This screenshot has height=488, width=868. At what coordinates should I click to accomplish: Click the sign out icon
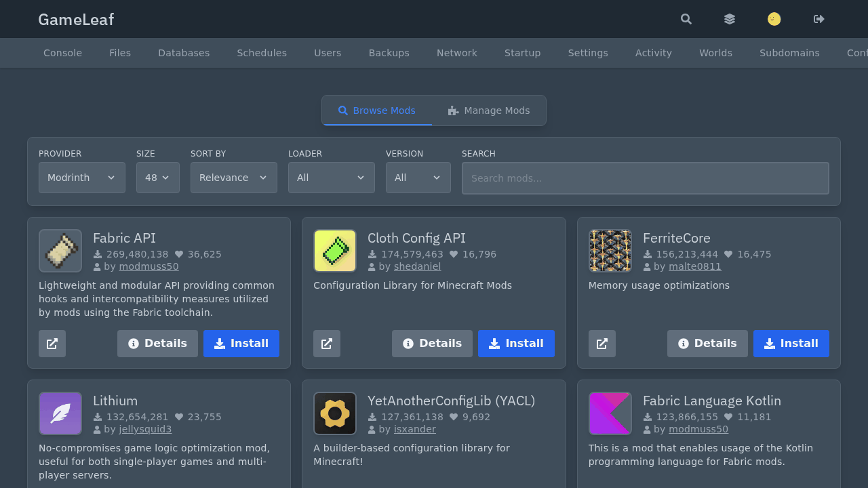819,19
